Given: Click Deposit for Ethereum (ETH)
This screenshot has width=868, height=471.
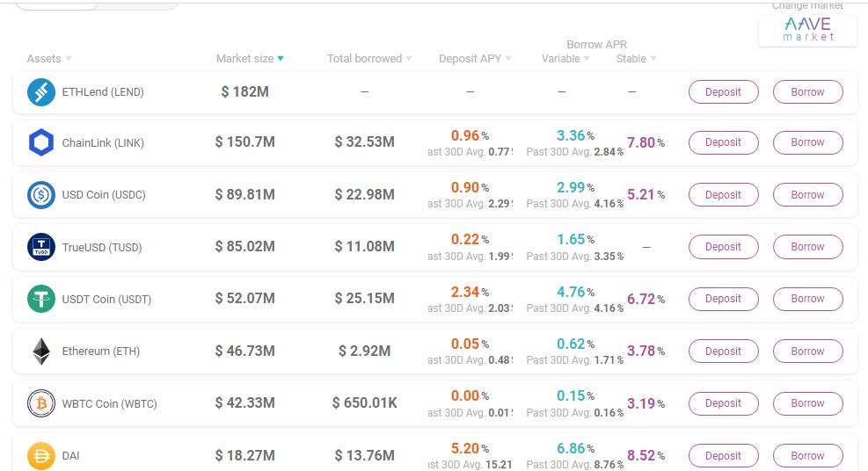Looking at the screenshot, I should [x=724, y=351].
